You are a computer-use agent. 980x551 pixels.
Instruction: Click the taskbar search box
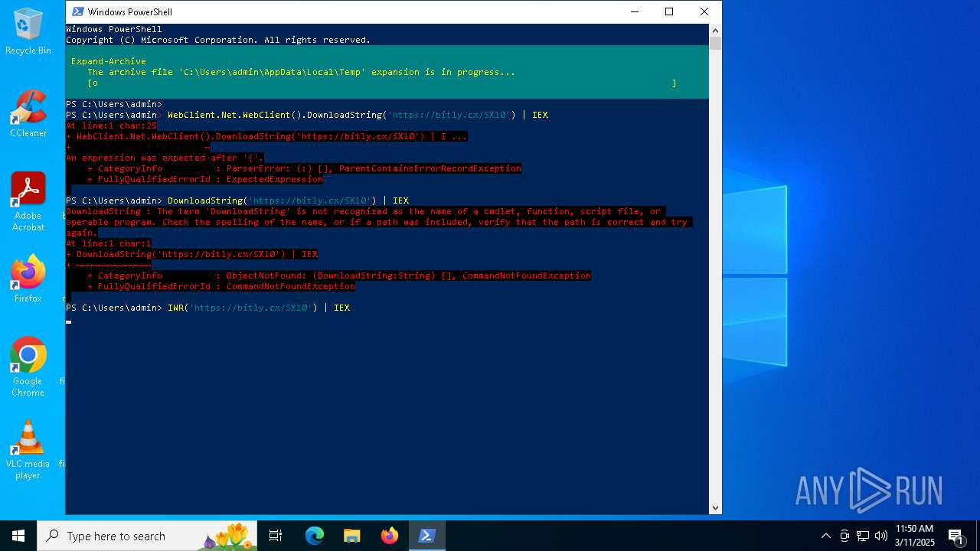(147, 536)
